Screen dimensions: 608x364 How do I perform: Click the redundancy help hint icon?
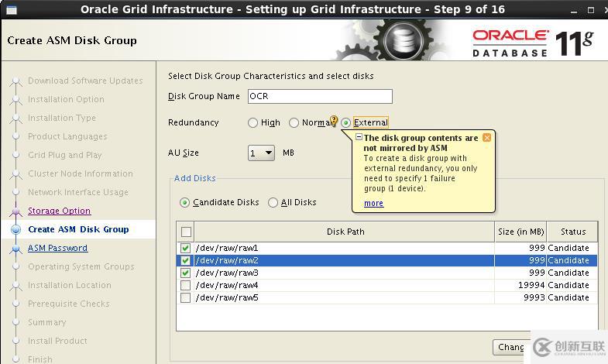coord(334,121)
